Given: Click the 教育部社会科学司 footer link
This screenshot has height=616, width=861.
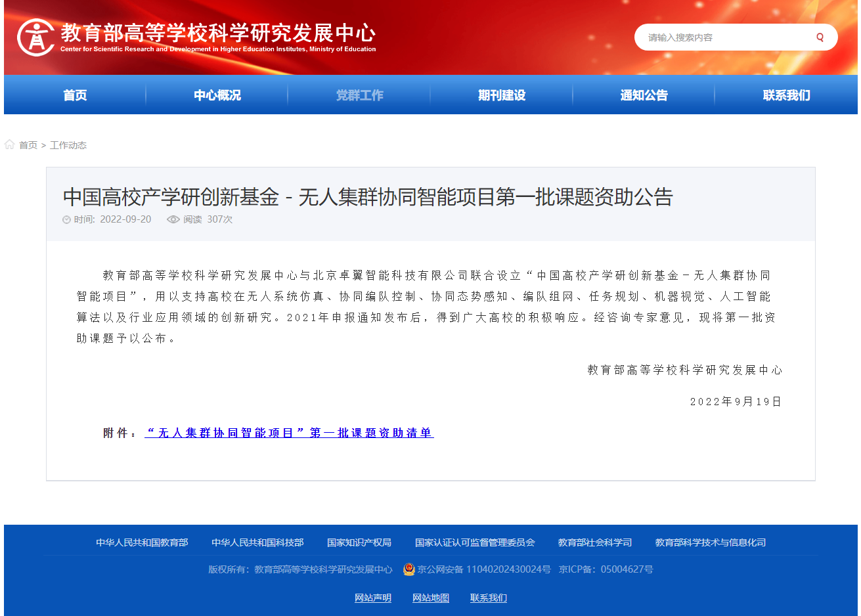Looking at the screenshot, I should click(x=595, y=542).
